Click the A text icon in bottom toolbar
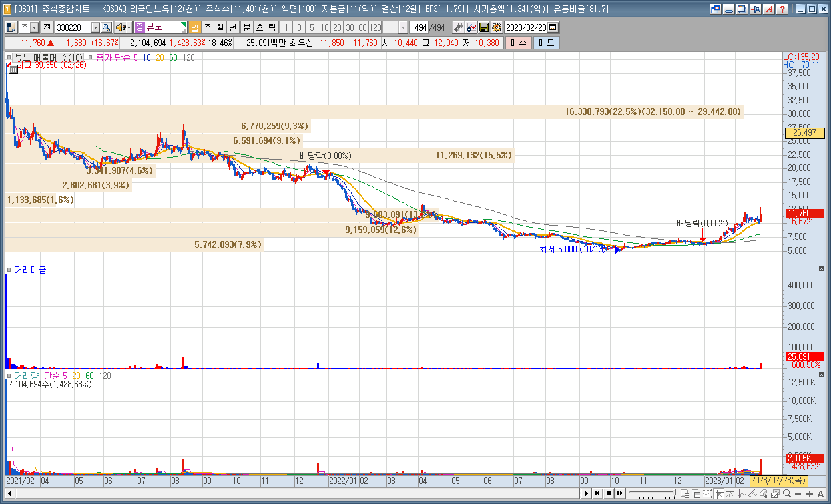This screenshot has width=831, height=504. [x=820, y=493]
